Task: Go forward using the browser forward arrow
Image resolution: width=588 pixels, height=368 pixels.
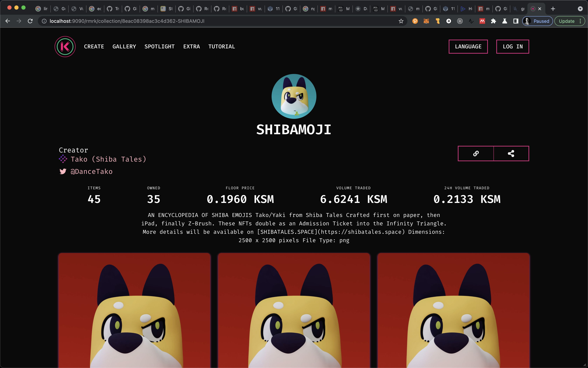Action: point(19,21)
